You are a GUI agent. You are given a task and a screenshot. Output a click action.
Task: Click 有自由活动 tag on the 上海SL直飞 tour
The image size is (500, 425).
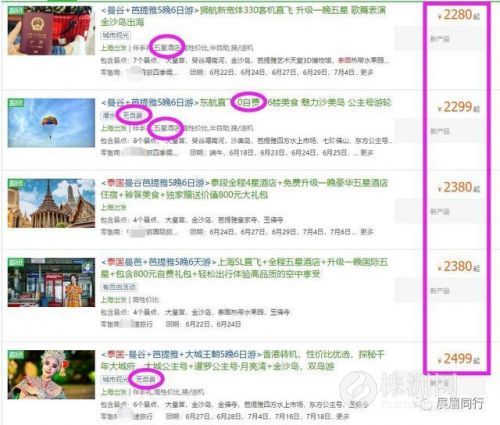click(x=119, y=287)
